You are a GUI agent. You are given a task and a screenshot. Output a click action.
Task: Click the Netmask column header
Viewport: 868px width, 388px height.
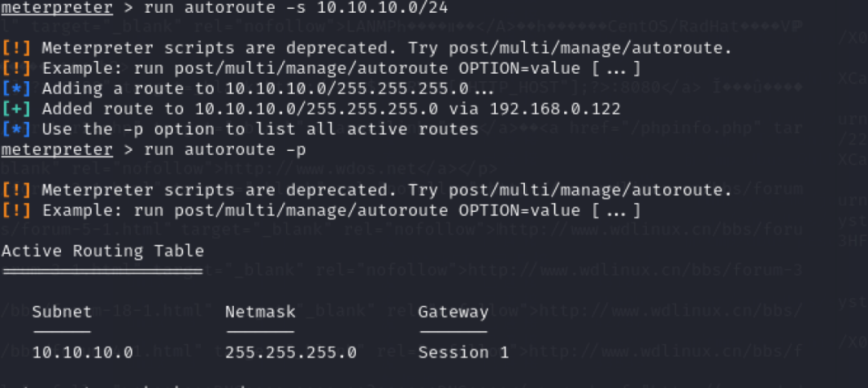point(260,312)
